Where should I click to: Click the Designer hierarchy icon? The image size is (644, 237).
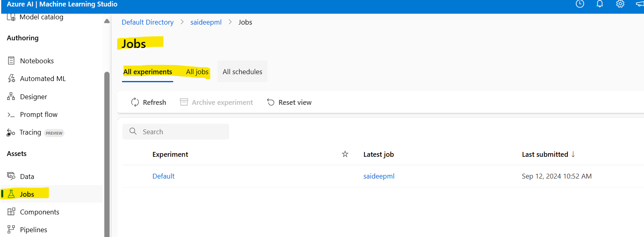tap(11, 97)
